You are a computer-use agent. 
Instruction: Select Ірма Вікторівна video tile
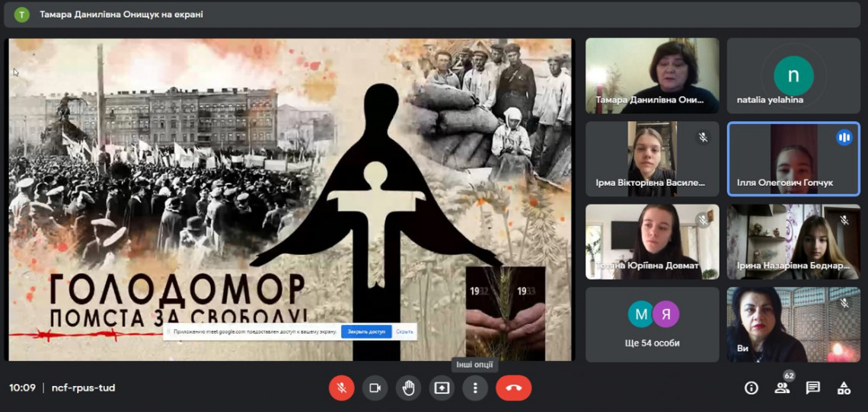[x=652, y=159]
